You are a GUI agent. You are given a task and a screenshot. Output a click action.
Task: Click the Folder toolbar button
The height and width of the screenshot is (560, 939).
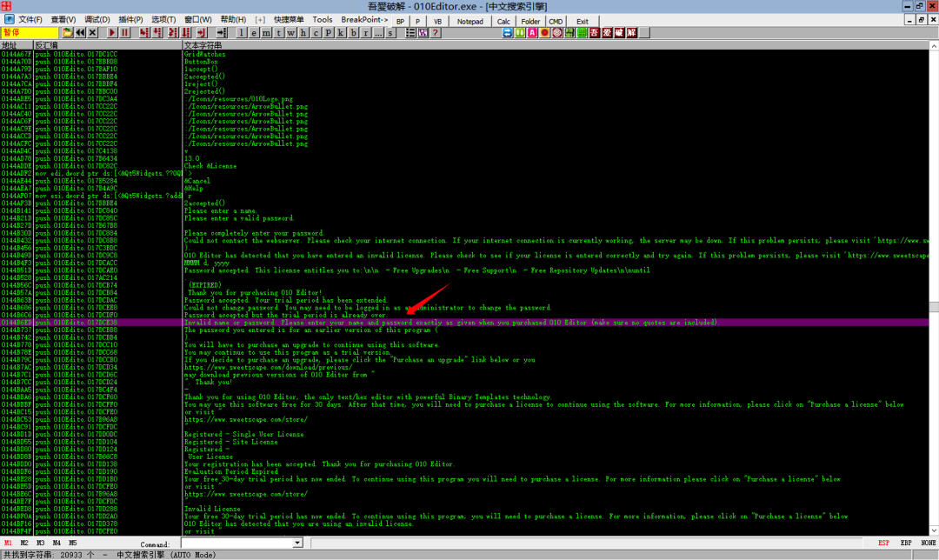pyautogui.click(x=530, y=21)
